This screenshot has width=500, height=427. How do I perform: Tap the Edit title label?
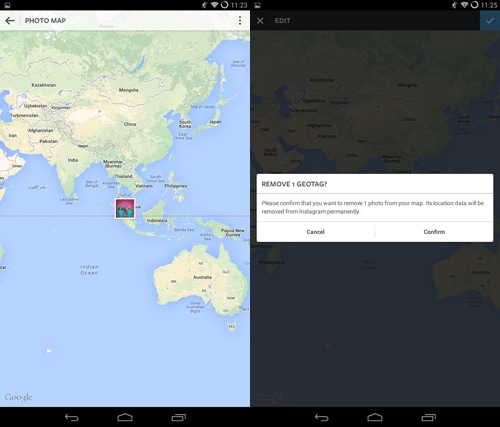coord(282,21)
